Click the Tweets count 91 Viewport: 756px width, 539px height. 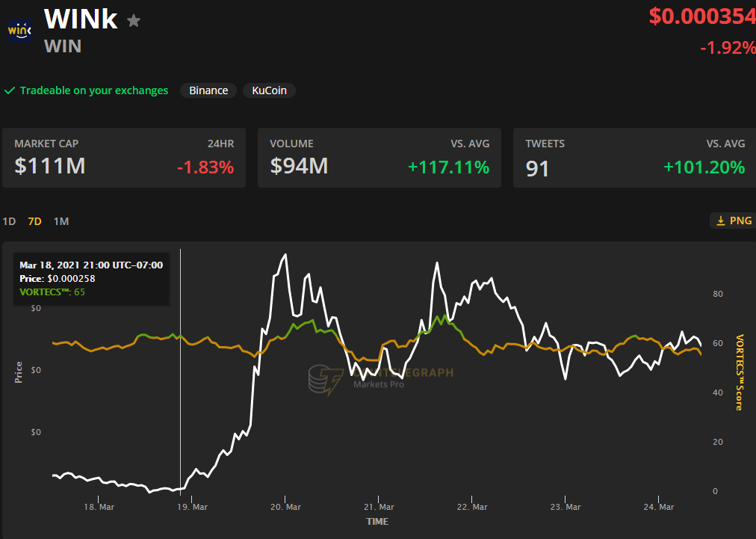(536, 167)
